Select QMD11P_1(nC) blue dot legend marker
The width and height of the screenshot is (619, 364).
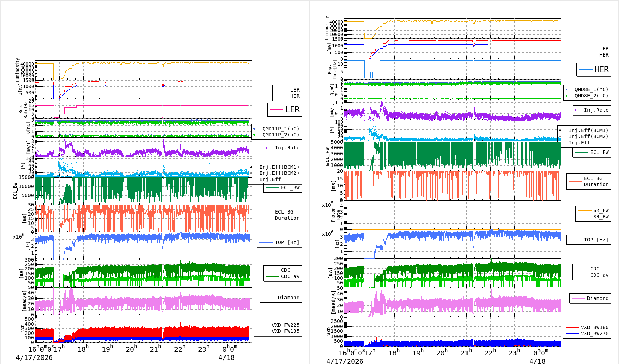click(x=254, y=129)
